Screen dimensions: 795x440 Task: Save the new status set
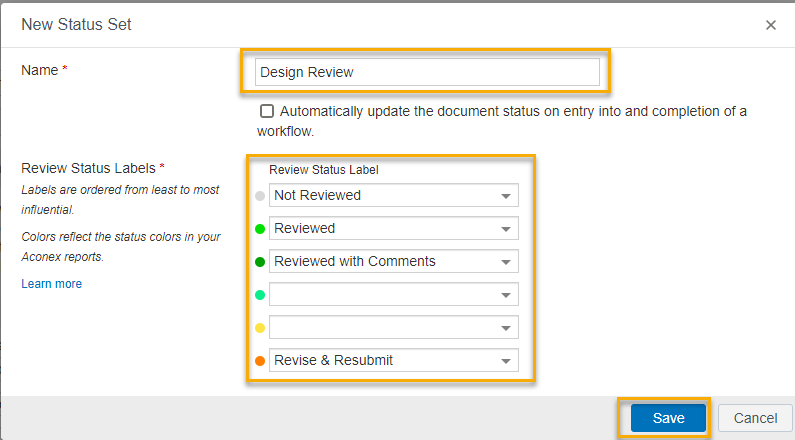668,418
